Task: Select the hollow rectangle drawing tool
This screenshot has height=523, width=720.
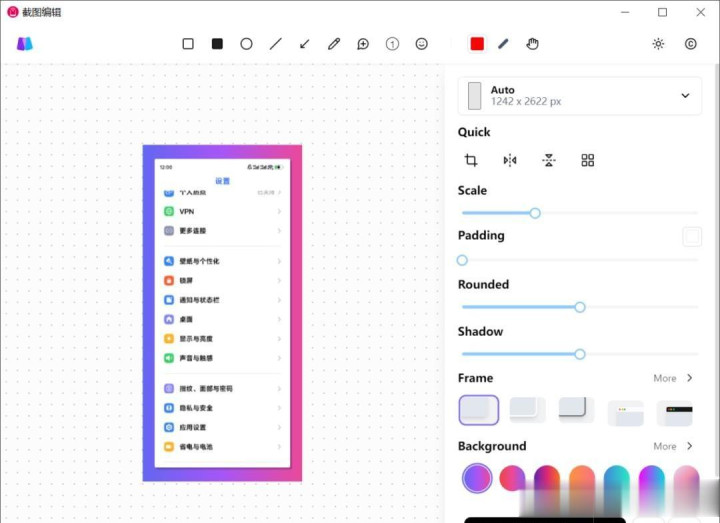Action: tap(188, 44)
